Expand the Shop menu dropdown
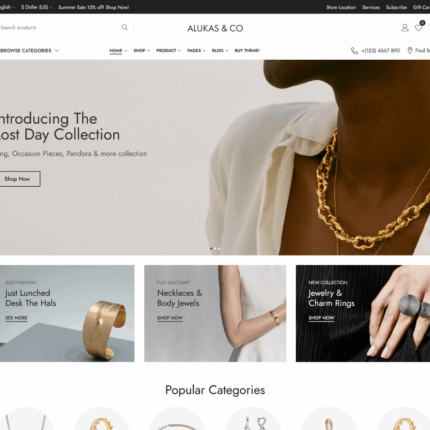This screenshot has width=430, height=430. 142,51
